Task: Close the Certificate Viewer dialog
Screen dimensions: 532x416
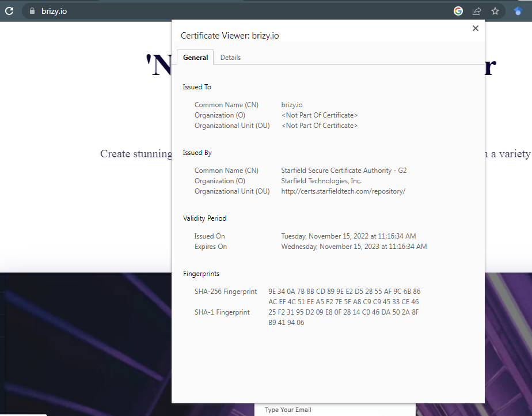Action: (476, 28)
